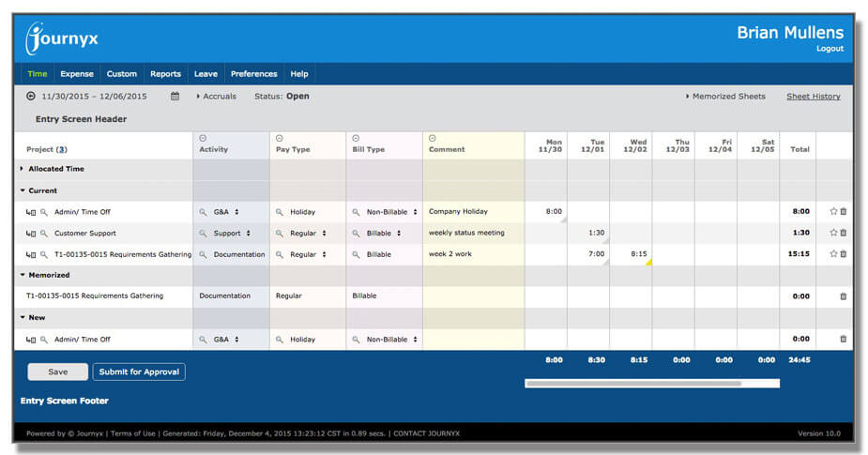Collapse the Memorized section

point(23,275)
